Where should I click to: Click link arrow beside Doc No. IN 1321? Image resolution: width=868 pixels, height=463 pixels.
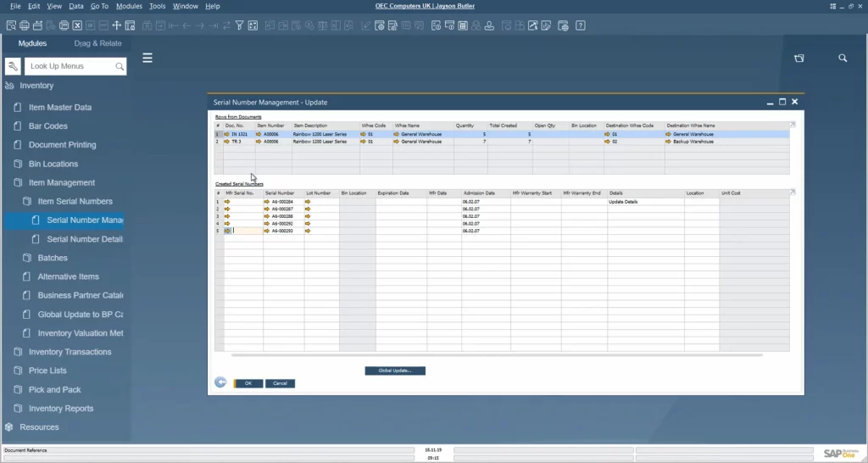tap(227, 134)
